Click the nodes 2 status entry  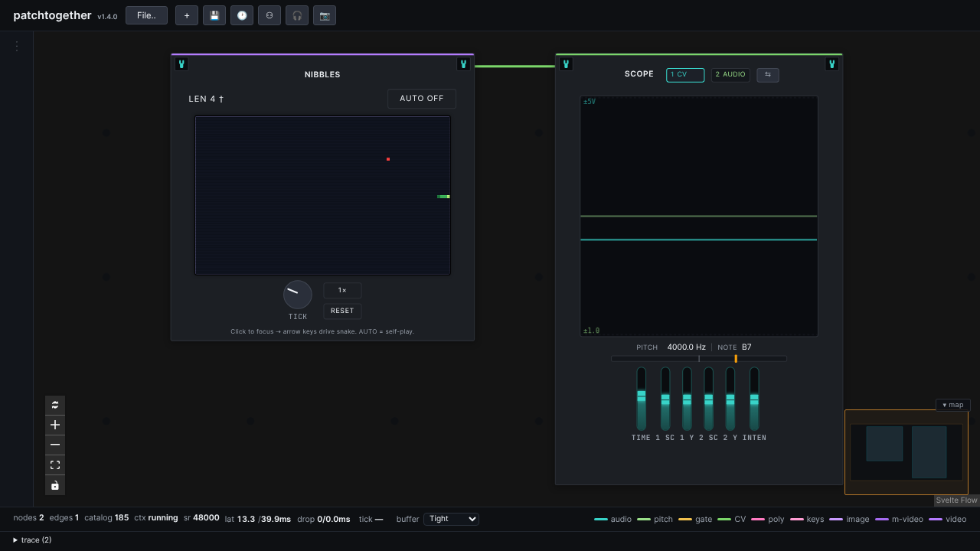tap(28, 518)
